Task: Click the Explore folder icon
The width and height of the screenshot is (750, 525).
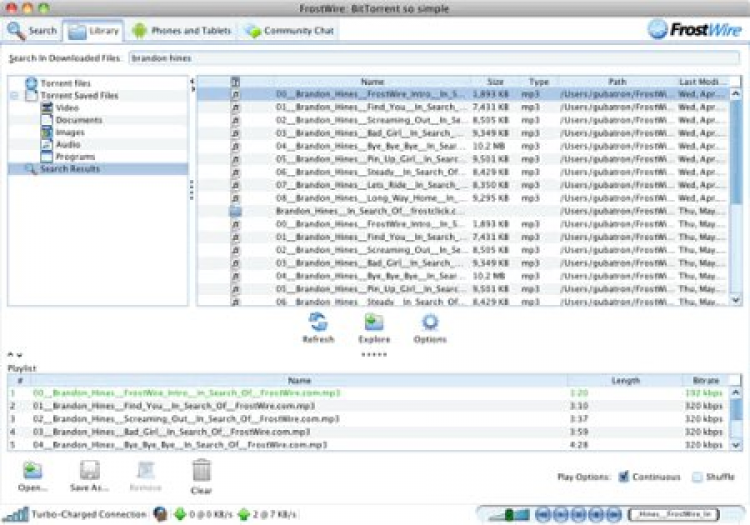Action: [x=374, y=322]
